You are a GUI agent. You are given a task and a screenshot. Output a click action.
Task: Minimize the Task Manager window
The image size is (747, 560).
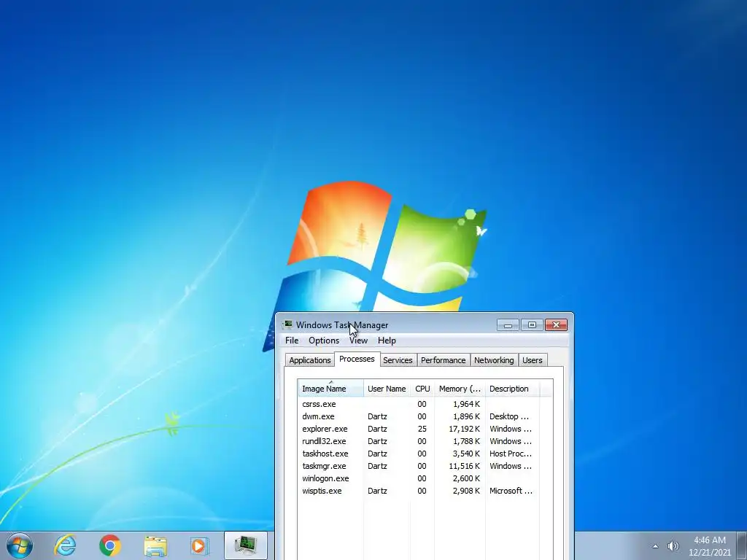508,324
